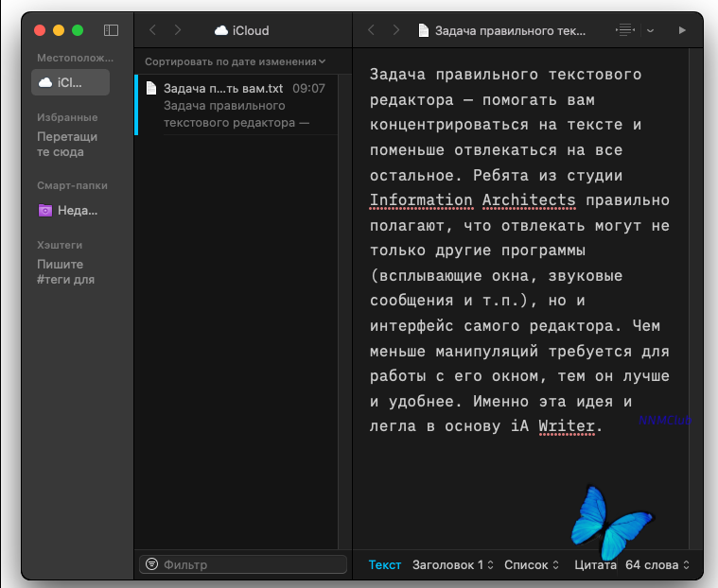Expand the Сортировать по дате изменения dropdown
This screenshot has height=588, width=718.
click(235, 61)
